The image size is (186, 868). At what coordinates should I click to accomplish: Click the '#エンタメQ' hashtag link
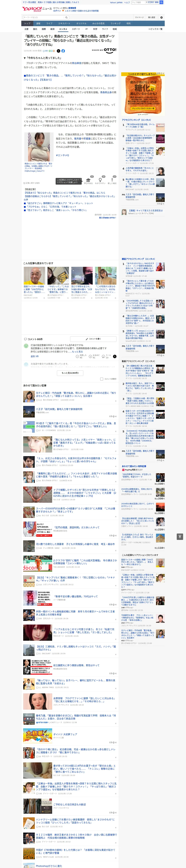click(x=62, y=155)
